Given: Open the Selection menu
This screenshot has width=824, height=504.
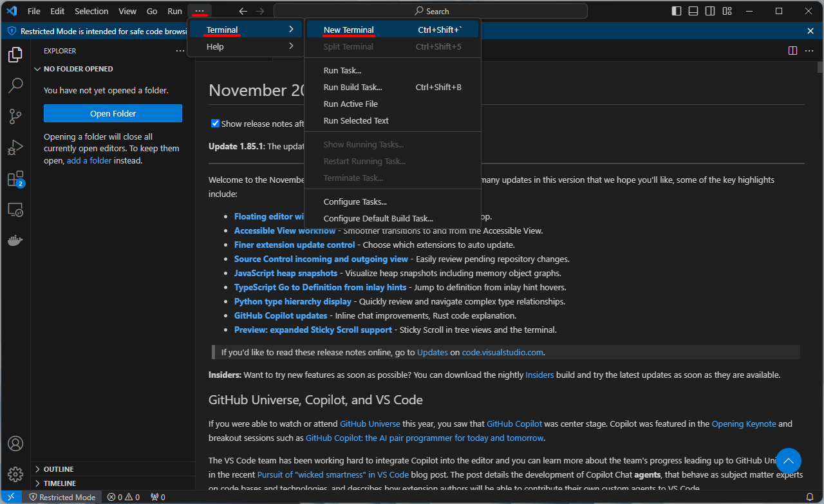Looking at the screenshot, I should click(91, 11).
